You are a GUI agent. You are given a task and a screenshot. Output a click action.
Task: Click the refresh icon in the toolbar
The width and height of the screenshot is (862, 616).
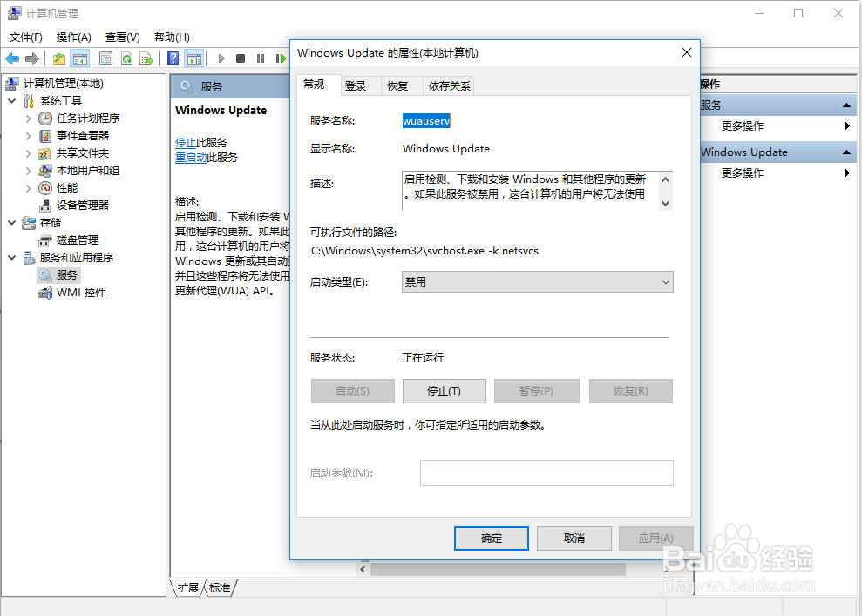[x=126, y=58]
